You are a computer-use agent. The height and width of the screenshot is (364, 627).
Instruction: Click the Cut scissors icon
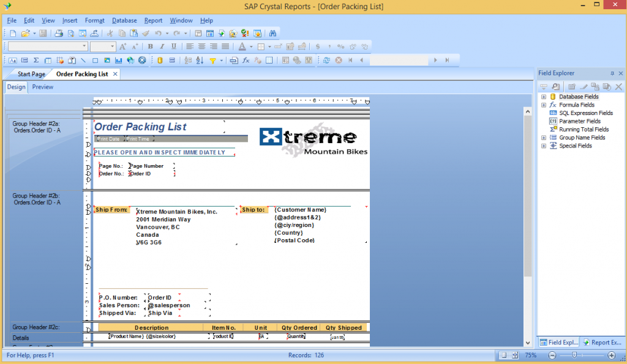point(110,34)
